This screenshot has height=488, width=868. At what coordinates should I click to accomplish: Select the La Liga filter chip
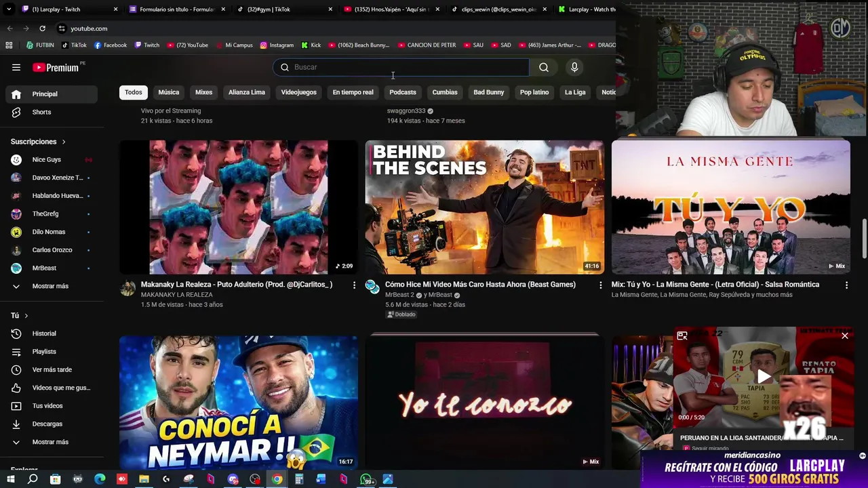pos(575,92)
